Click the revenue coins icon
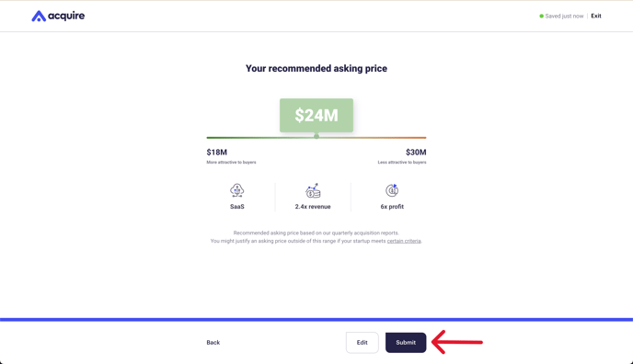This screenshot has width=633, height=364. pos(313,190)
